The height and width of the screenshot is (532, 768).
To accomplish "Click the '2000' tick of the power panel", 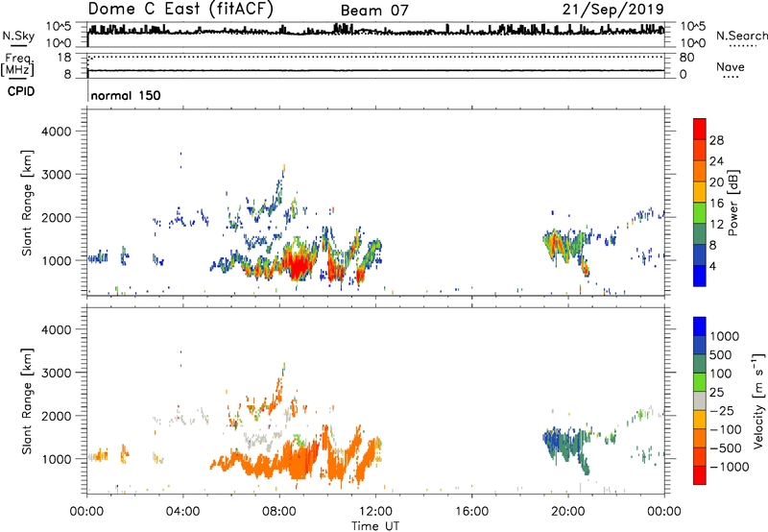I will tap(57, 217).
